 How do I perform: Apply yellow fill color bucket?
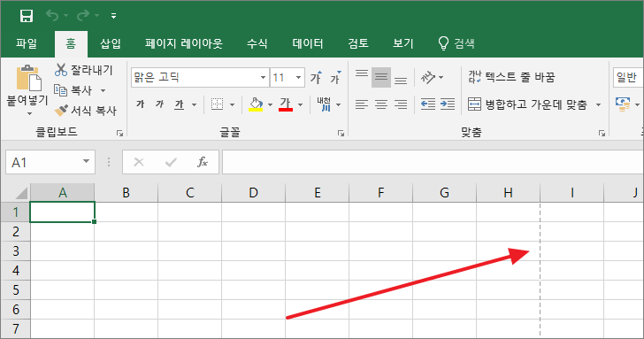point(256,104)
